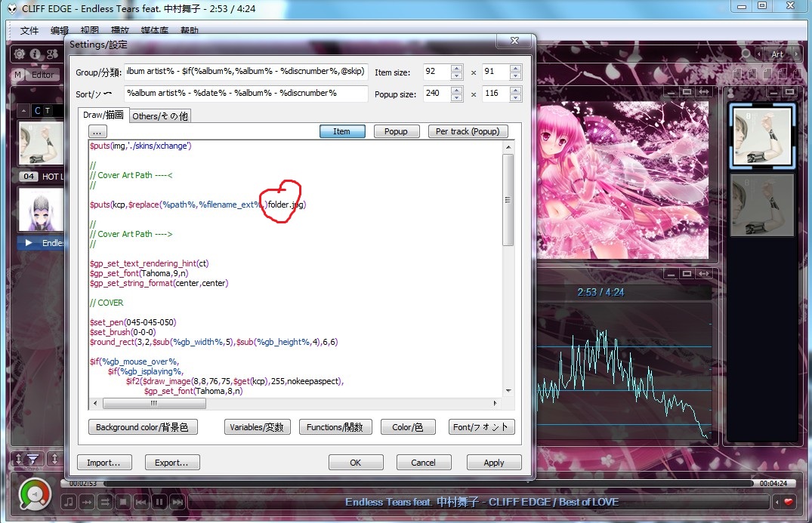Decrease Item size width value
The image size is (812, 523).
(457, 76)
